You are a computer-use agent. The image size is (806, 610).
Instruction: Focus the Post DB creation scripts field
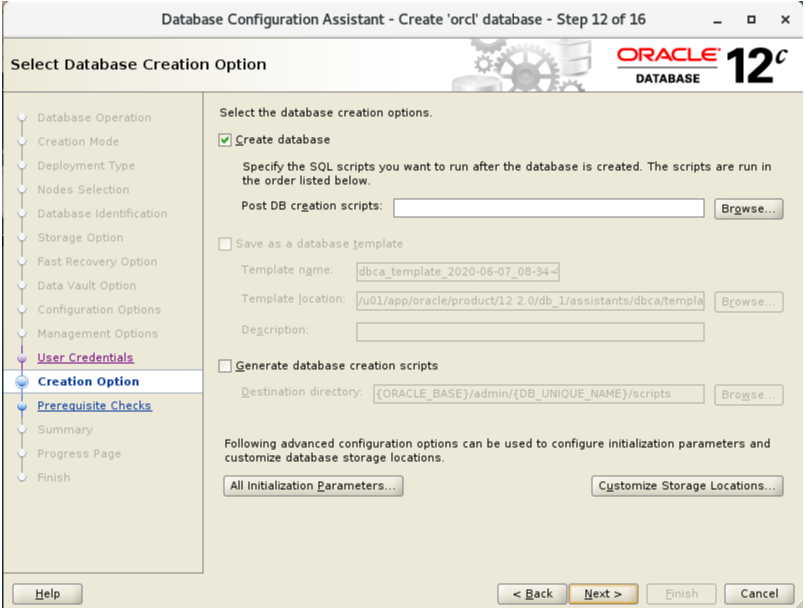click(548, 208)
